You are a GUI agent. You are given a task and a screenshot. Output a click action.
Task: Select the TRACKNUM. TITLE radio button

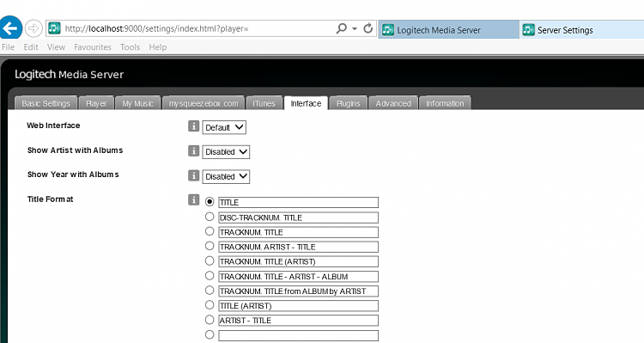point(210,231)
